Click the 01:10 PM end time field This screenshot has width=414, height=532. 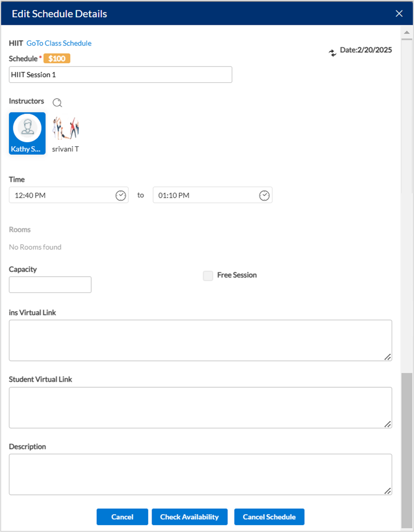(212, 195)
